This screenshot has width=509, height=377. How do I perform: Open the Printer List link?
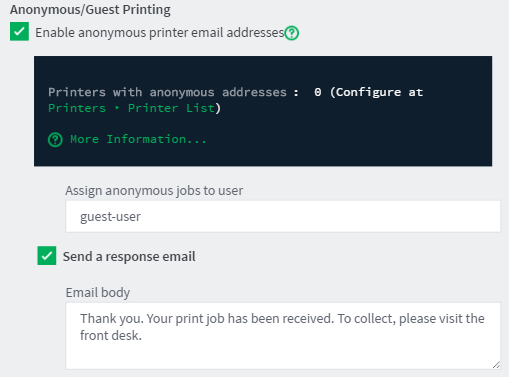point(172,108)
